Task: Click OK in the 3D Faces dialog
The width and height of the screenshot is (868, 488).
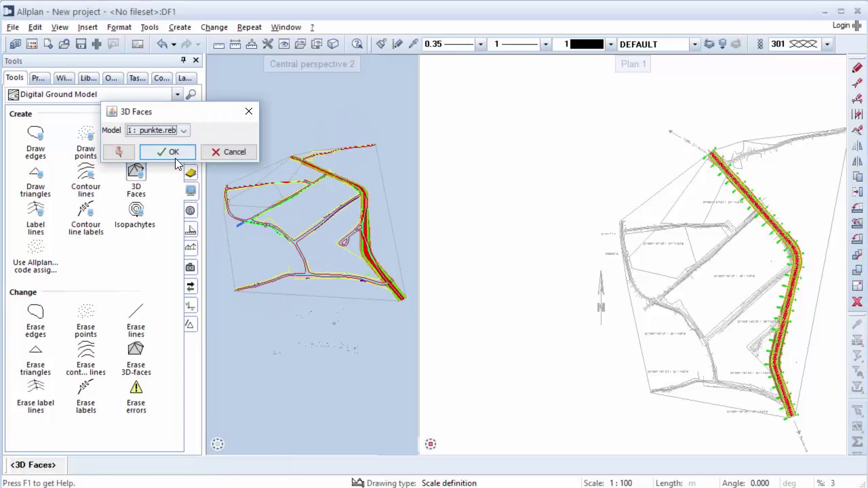Action: (167, 152)
